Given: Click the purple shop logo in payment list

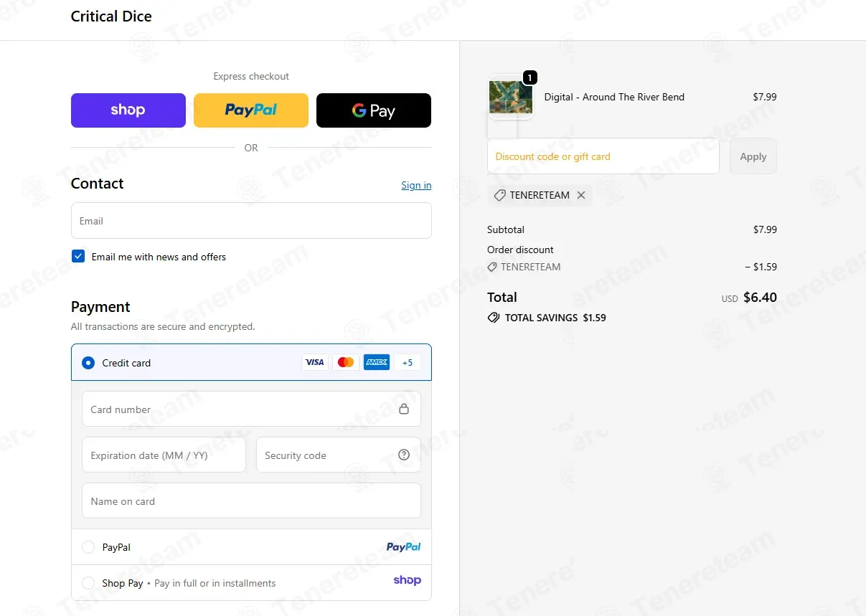Looking at the screenshot, I should 407,580.
